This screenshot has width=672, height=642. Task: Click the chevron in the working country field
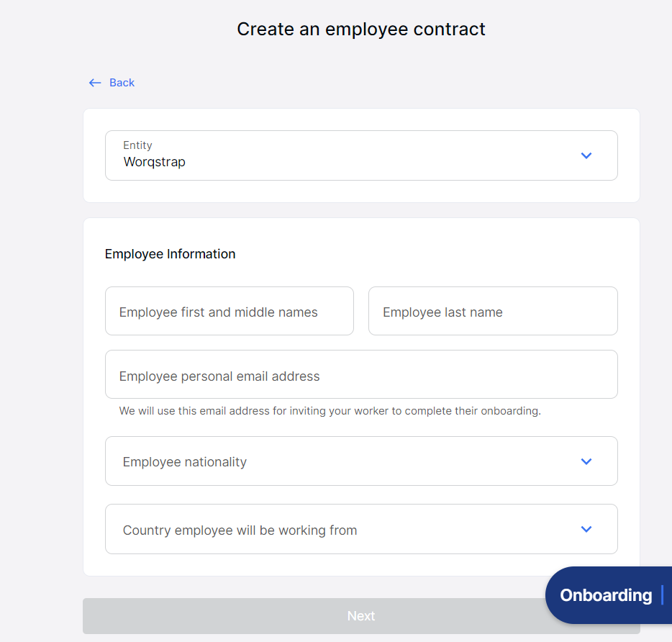point(586,529)
